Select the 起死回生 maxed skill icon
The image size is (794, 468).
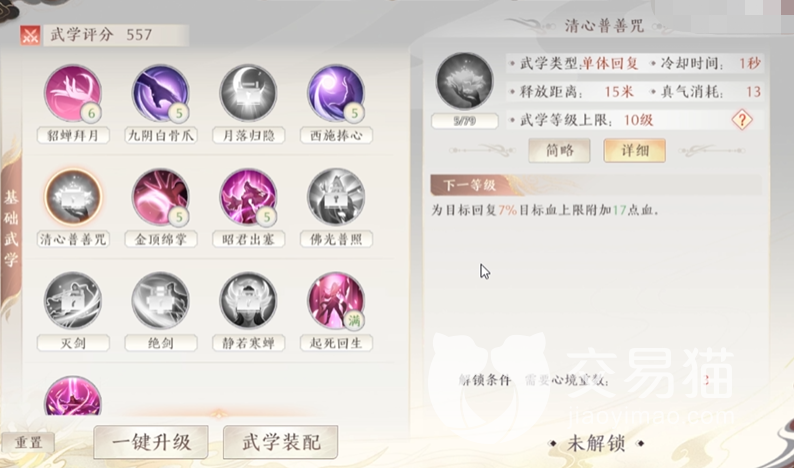pos(336,301)
